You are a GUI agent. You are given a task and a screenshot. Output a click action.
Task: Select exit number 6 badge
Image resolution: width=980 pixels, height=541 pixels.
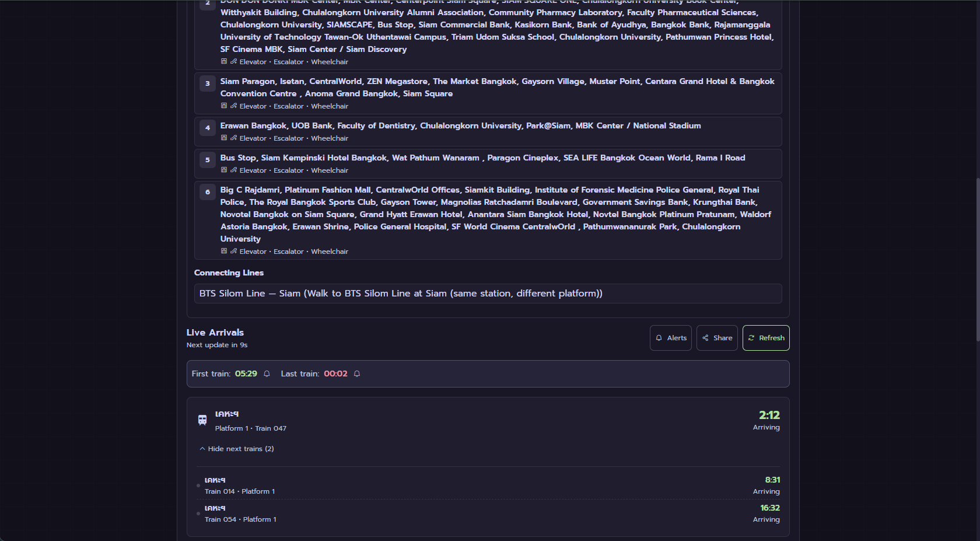click(x=208, y=192)
